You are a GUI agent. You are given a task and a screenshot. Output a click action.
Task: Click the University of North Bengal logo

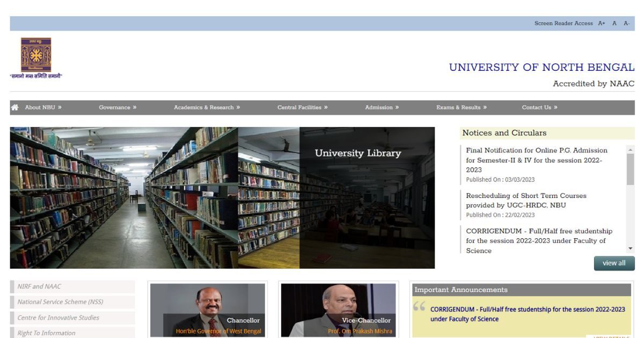pos(36,58)
